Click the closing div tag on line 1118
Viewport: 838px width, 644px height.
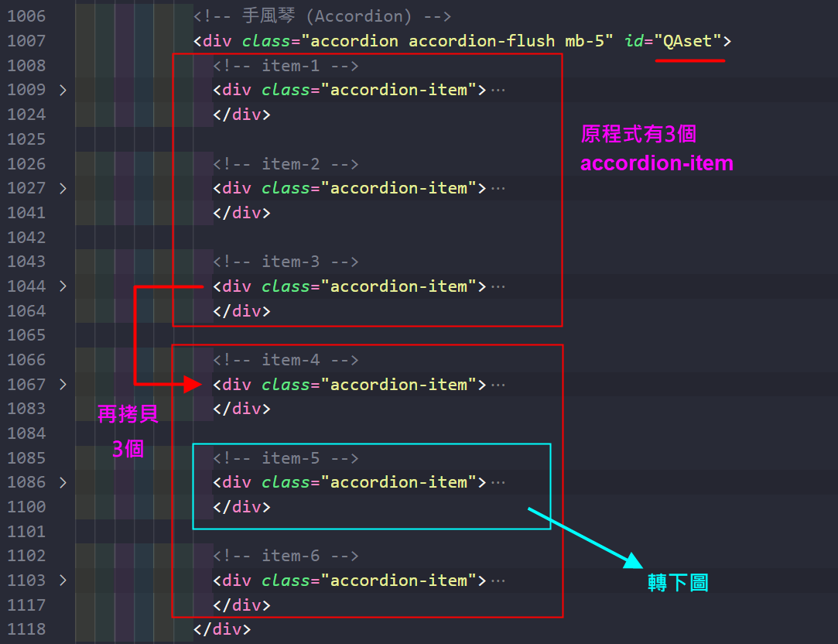(222, 629)
